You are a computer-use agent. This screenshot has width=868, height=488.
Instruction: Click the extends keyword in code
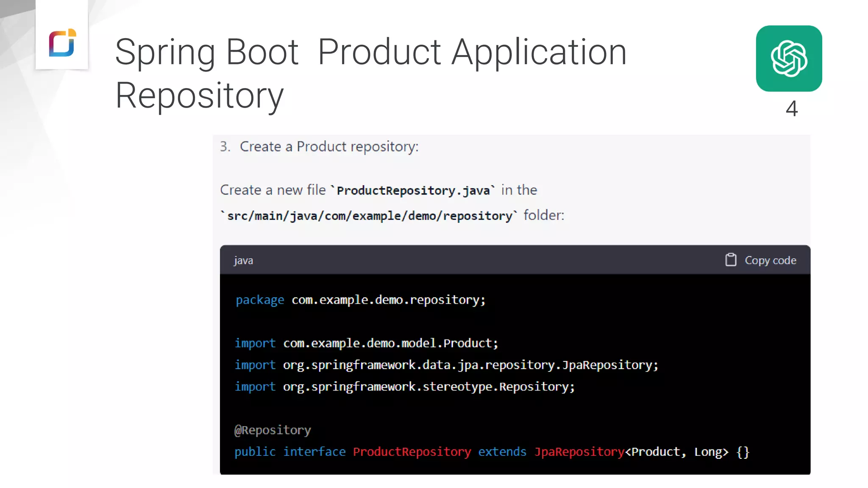click(x=502, y=452)
